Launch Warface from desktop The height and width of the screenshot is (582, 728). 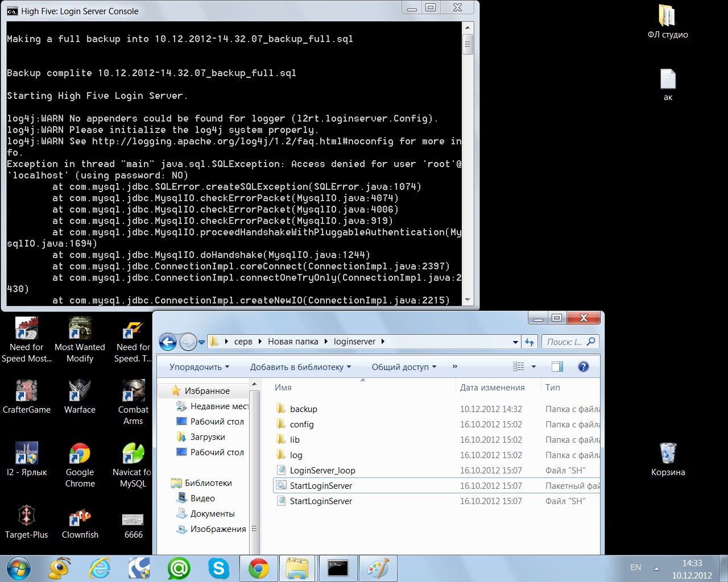coord(80,396)
